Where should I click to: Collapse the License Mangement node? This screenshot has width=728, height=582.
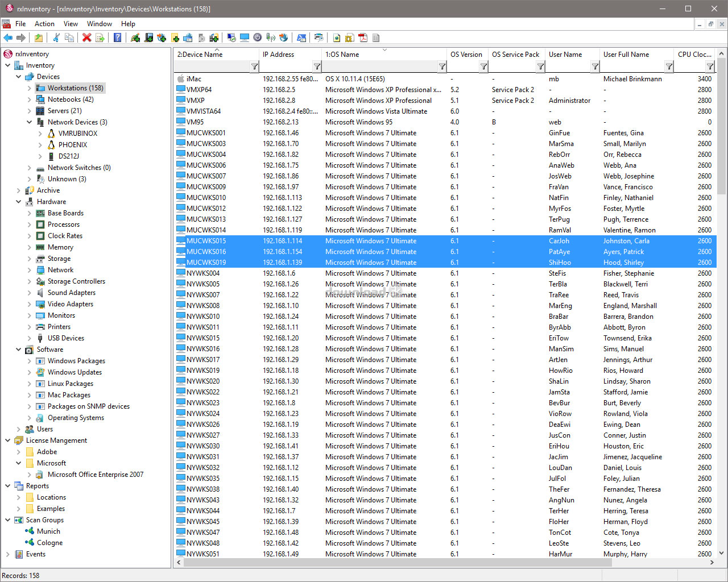8,440
